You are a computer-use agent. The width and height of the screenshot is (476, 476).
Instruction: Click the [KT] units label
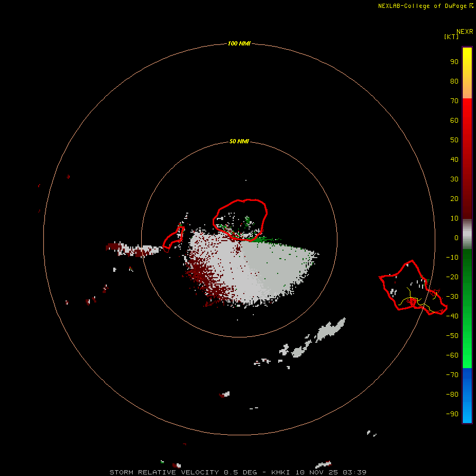pos(451,36)
